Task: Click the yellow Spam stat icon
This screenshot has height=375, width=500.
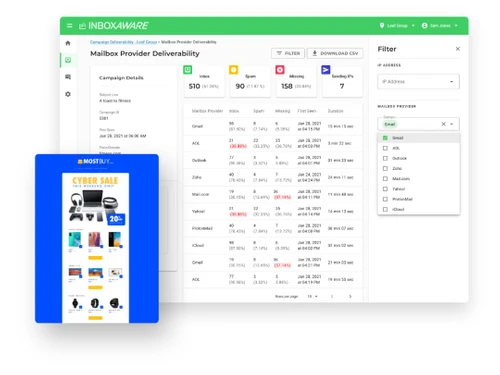Action: pyautogui.click(x=234, y=70)
